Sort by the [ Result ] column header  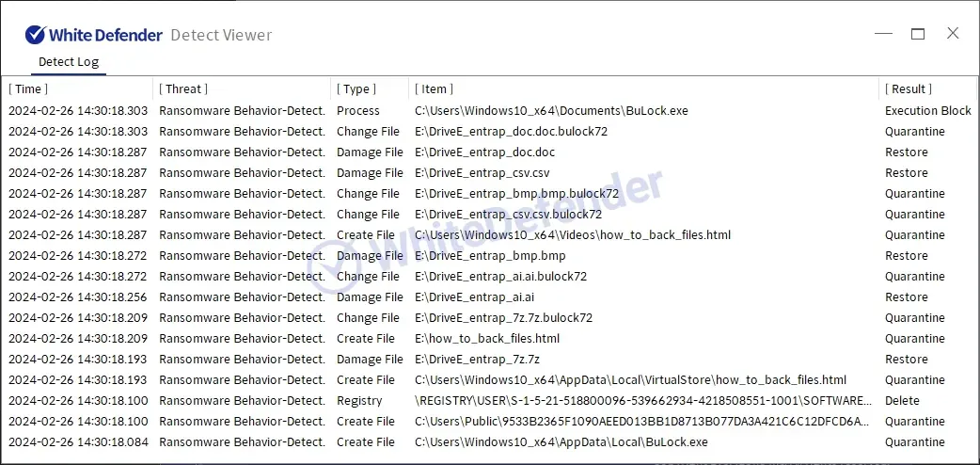(x=909, y=88)
